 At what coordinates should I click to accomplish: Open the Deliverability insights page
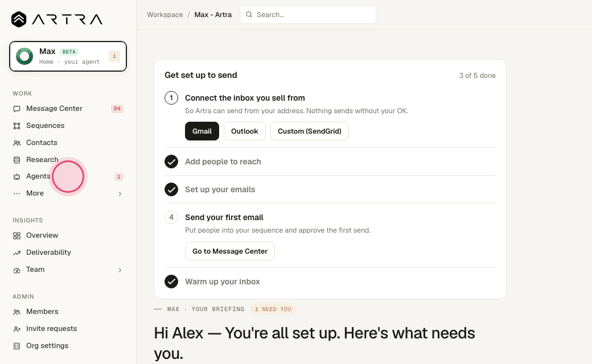pos(68,253)
